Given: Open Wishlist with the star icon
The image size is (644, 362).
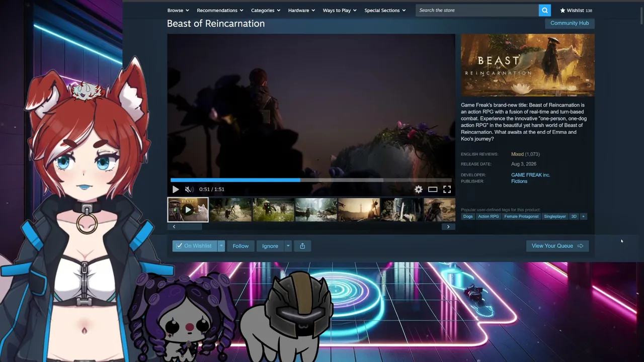Looking at the screenshot, I should [x=576, y=10].
